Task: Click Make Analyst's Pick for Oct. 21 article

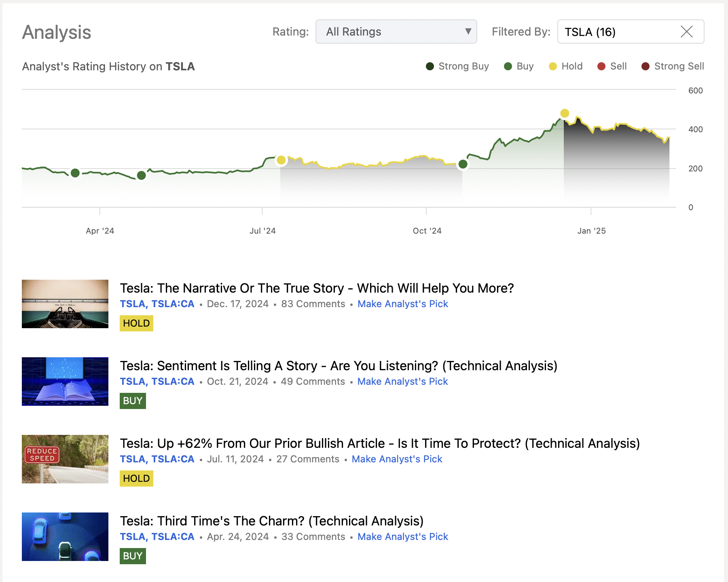Action: pyautogui.click(x=403, y=382)
